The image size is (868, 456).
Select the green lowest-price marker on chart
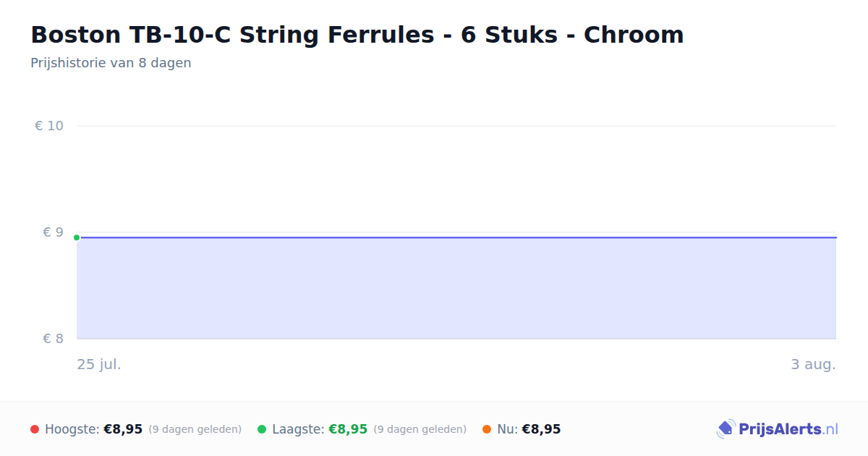pos(77,237)
